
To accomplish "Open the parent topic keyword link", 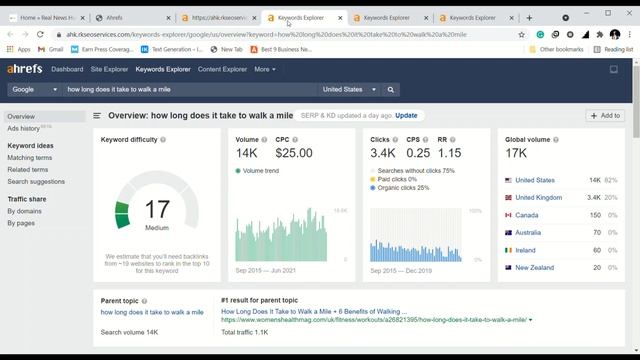I will [152, 312].
